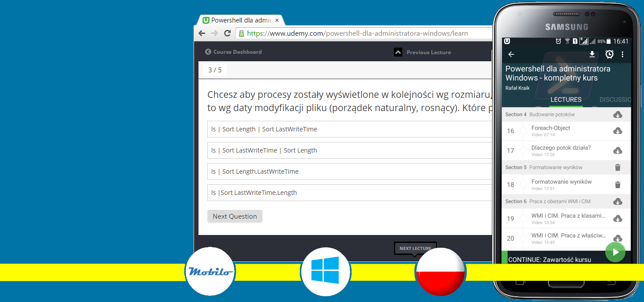Image resolution: width=644 pixels, height=302 pixels.
Task: Click the browser forward arrow
Action: pyautogui.click(x=214, y=33)
